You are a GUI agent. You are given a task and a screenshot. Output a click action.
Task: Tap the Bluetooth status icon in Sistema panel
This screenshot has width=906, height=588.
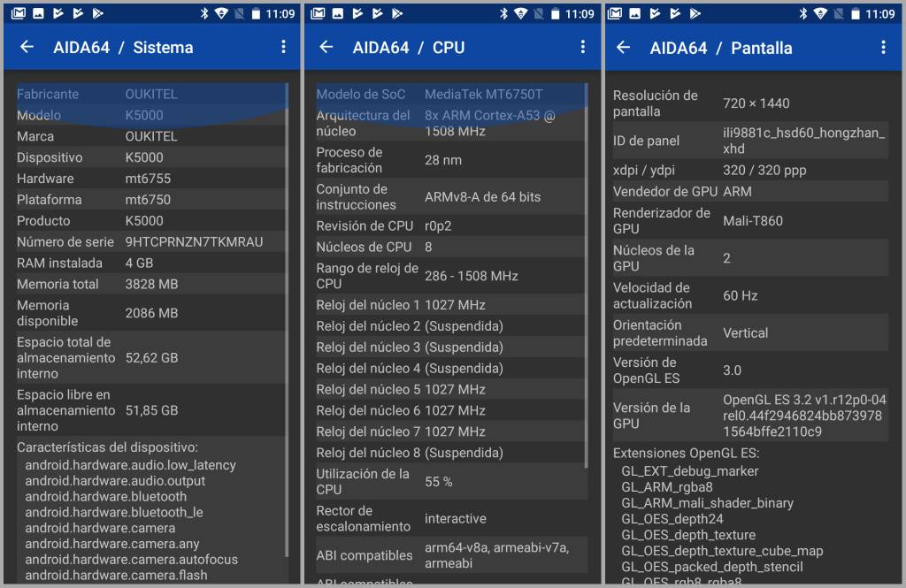point(204,13)
